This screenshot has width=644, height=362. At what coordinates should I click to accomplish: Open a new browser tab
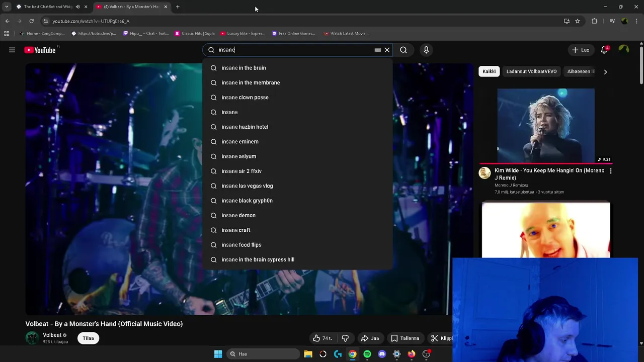[178, 7]
